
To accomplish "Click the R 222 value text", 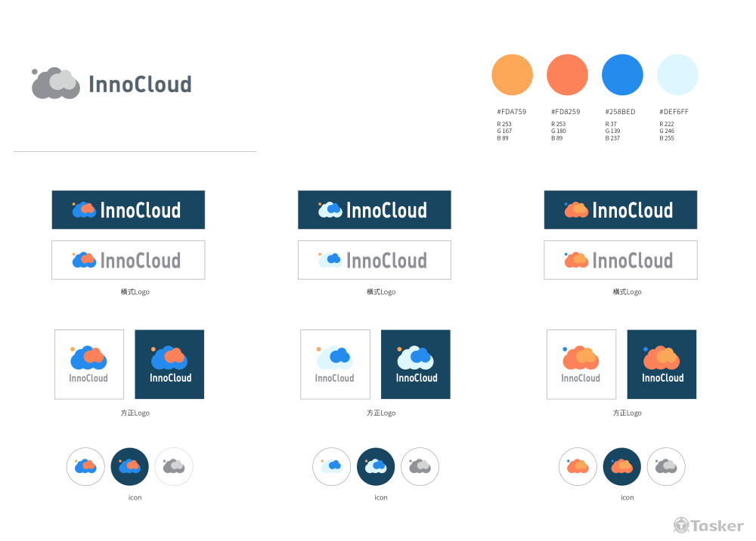I will click(666, 124).
